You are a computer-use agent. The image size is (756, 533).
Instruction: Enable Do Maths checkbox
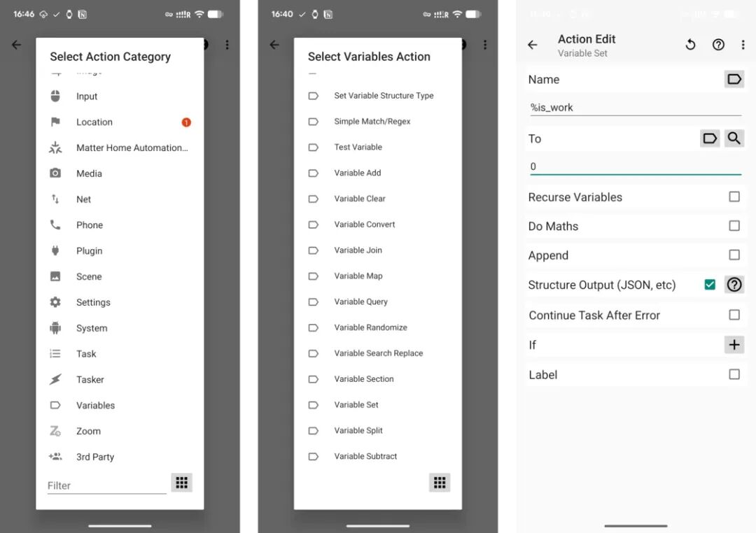pyautogui.click(x=734, y=225)
